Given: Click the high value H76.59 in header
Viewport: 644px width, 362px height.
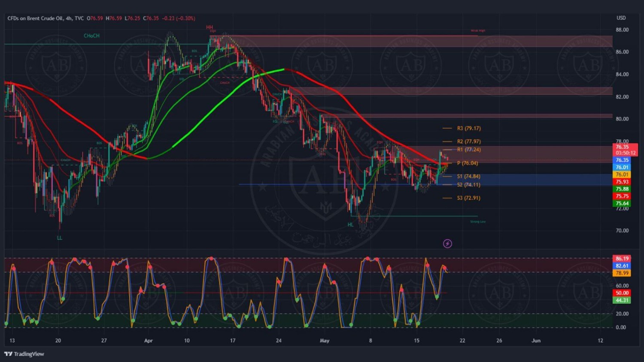Looking at the screenshot, I should click(114, 18).
